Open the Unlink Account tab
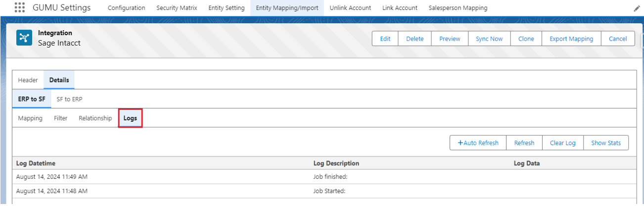 pyautogui.click(x=350, y=8)
